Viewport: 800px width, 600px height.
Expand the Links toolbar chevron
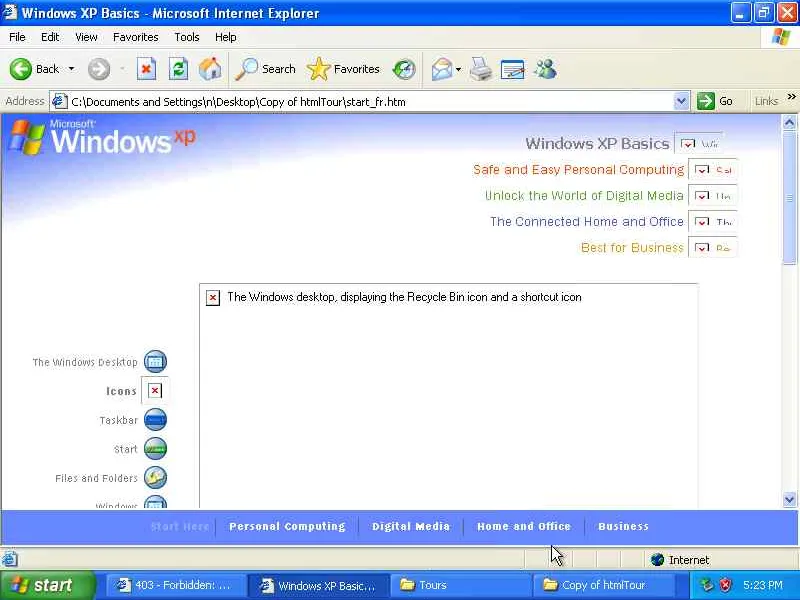point(791,96)
